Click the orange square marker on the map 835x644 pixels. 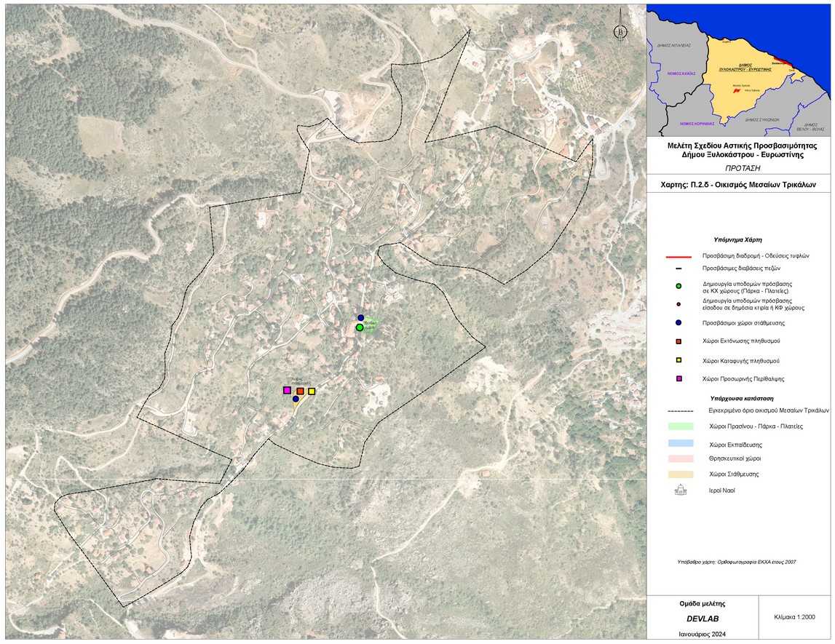300,391
